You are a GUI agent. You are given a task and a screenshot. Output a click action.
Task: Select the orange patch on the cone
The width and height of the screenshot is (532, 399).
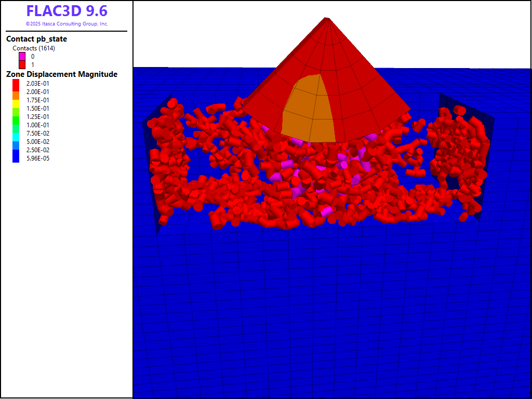[x=308, y=109]
